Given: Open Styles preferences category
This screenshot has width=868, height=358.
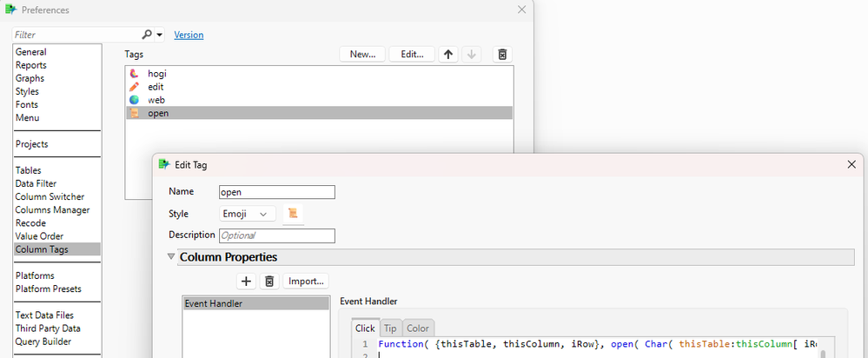Looking at the screenshot, I should (27, 91).
